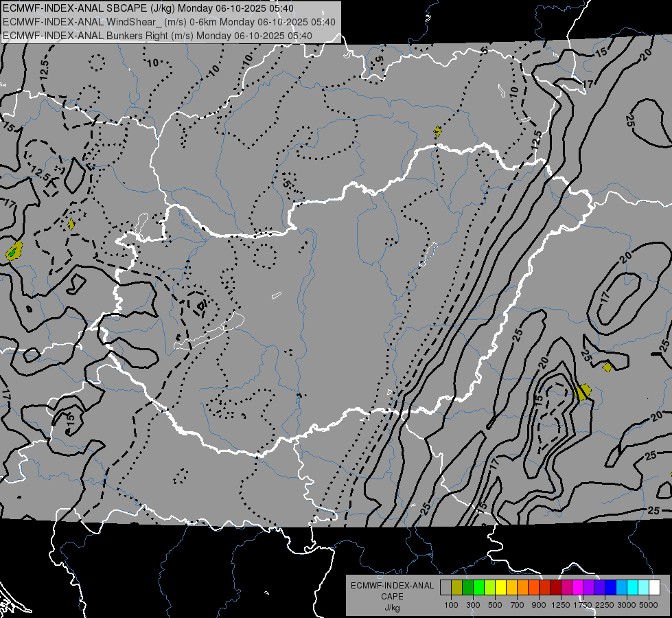The image size is (672, 618).
Task: Select the Bunkers Right (m/s) title line
Action: tap(157, 35)
